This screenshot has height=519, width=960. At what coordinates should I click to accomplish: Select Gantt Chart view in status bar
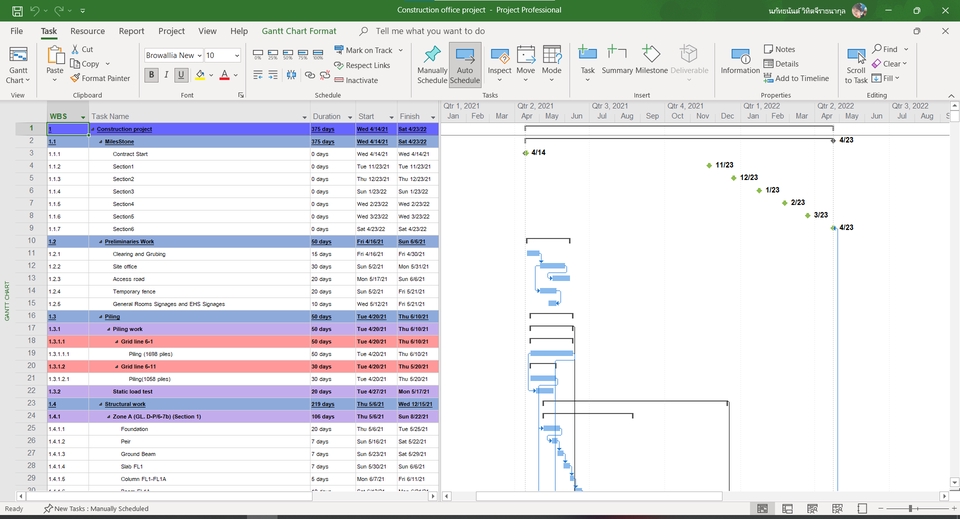click(x=762, y=509)
